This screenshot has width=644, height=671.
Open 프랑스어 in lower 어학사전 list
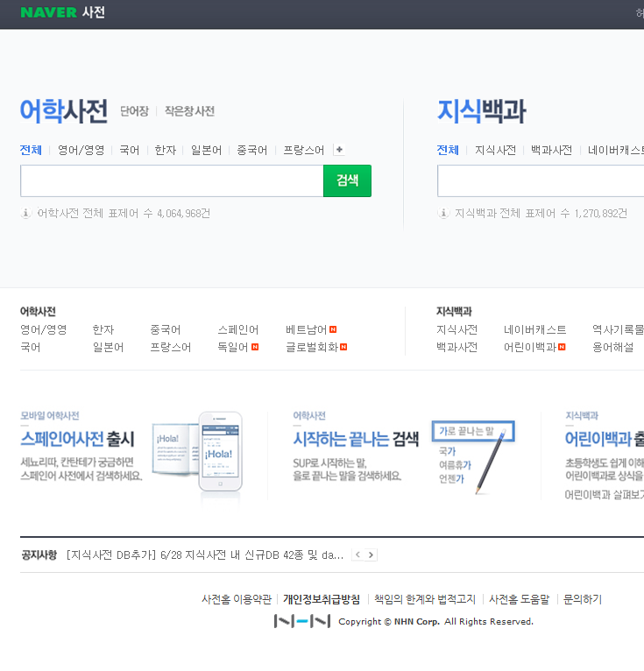click(x=171, y=347)
